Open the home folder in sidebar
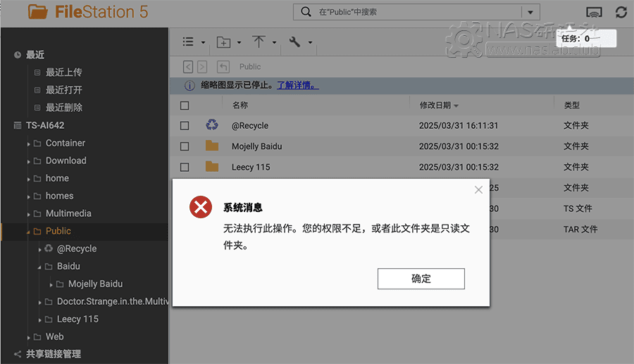 pos(57,178)
